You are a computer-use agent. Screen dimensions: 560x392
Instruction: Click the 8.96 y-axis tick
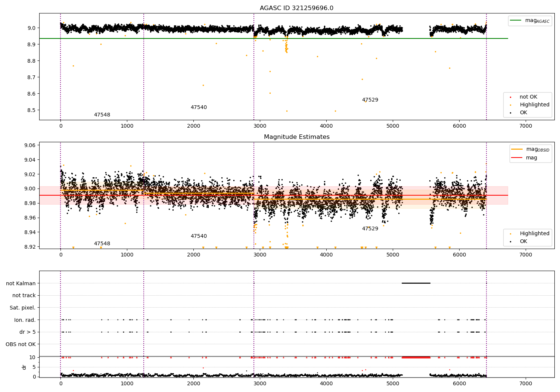(x=30, y=218)
